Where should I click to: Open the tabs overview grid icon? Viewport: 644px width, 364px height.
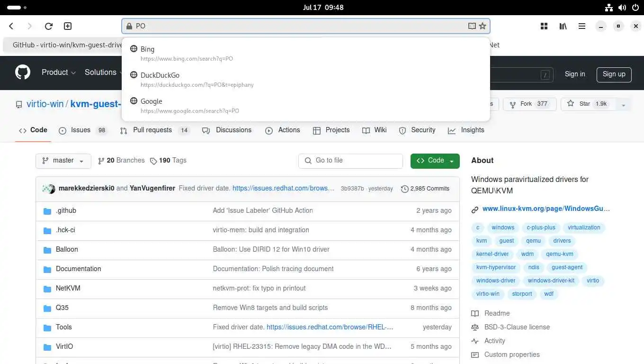click(x=544, y=26)
